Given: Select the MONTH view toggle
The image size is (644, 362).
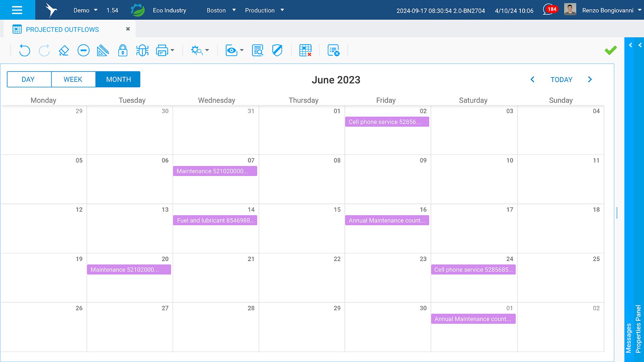Looking at the screenshot, I should coord(118,79).
